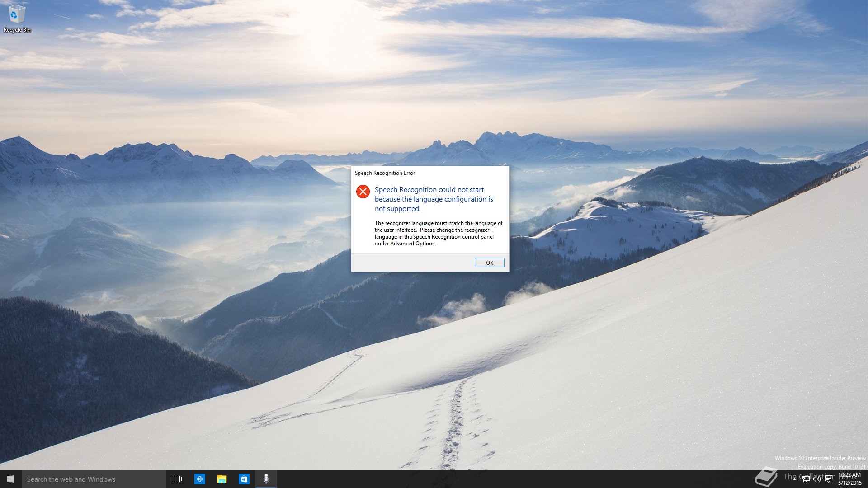Open the Action Center notifications icon
The width and height of the screenshot is (868, 488).
coord(829,479)
